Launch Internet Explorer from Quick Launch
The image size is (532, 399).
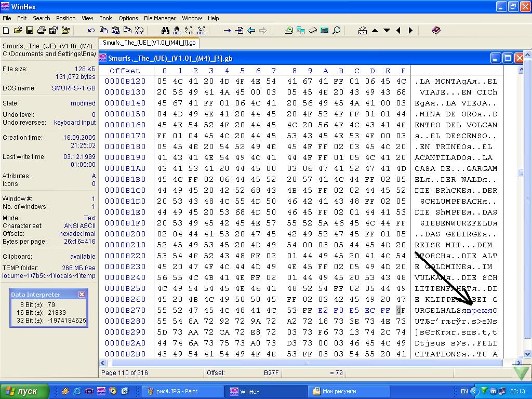77,391
